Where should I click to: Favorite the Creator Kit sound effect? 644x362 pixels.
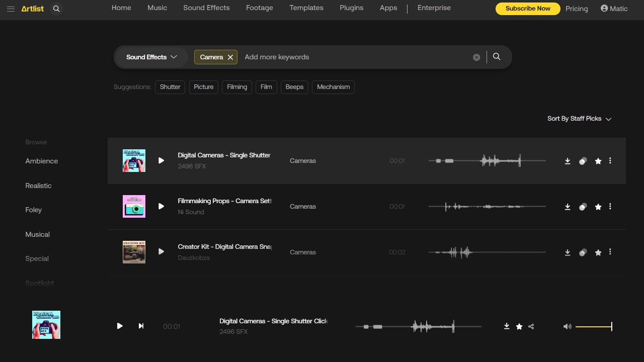[598, 252]
